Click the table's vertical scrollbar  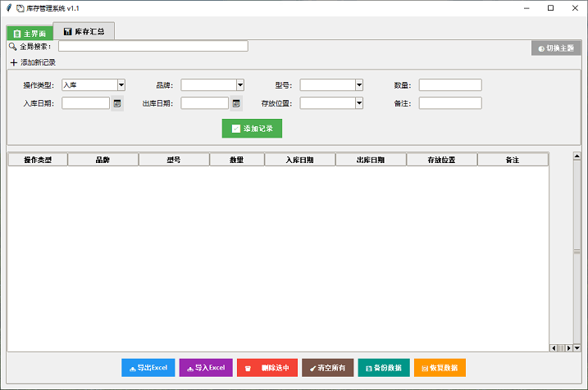tap(577, 250)
